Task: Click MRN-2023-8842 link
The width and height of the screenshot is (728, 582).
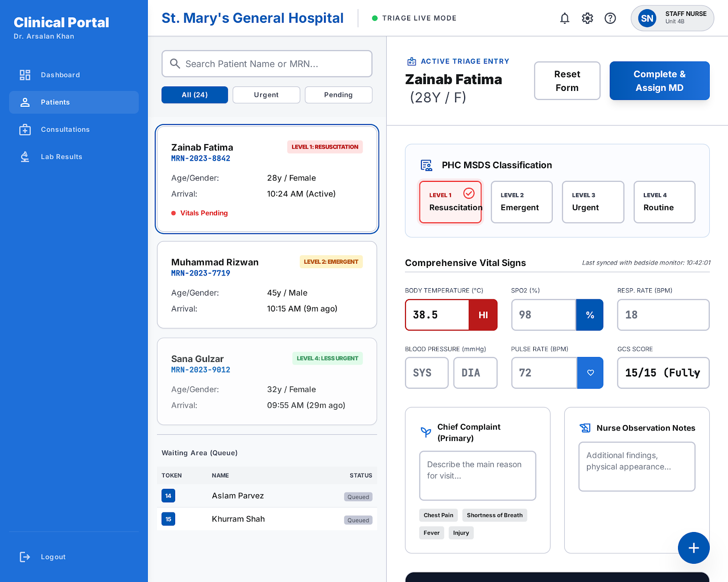Action: coord(201,158)
